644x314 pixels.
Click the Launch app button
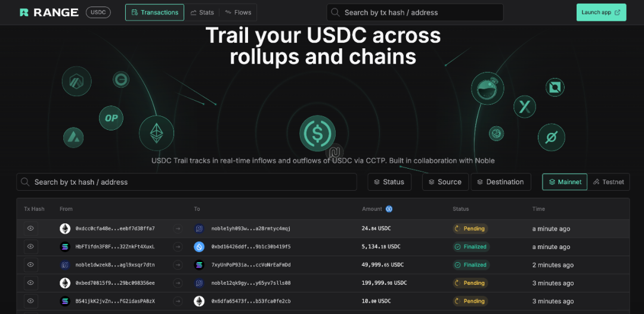(x=601, y=13)
